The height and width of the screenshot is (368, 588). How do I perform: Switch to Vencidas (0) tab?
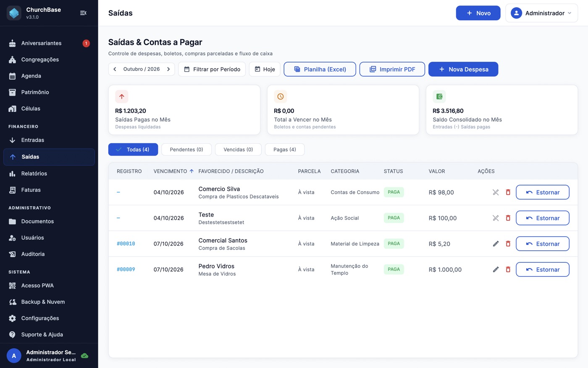coord(238,149)
